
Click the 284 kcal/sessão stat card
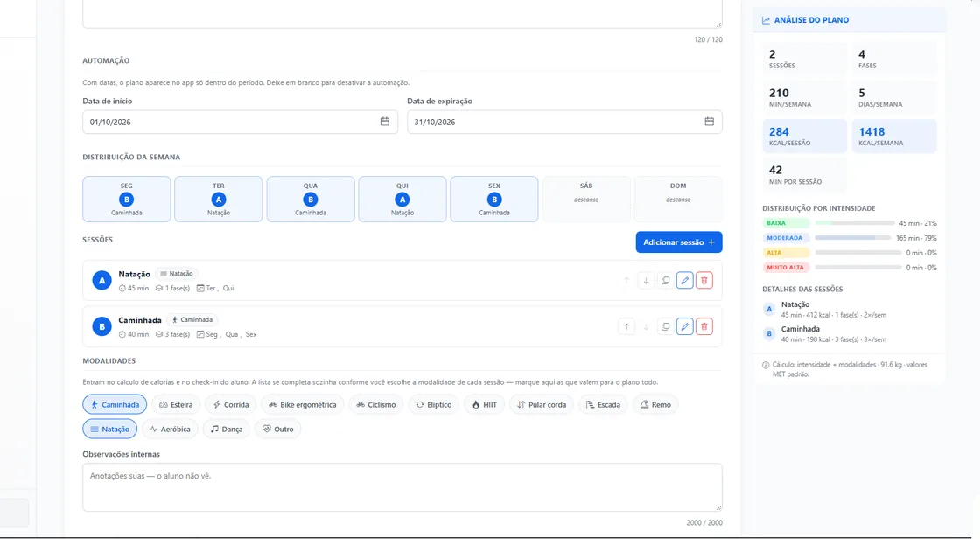click(804, 136)
